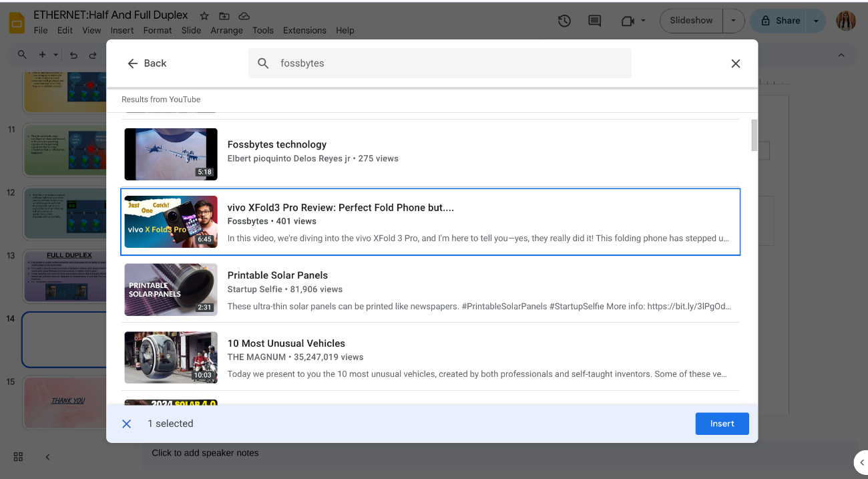The width and height of the screenshot is (868, 479).
Task: Deselect the chosen video via the X
Action: click(x=126, y=424)
